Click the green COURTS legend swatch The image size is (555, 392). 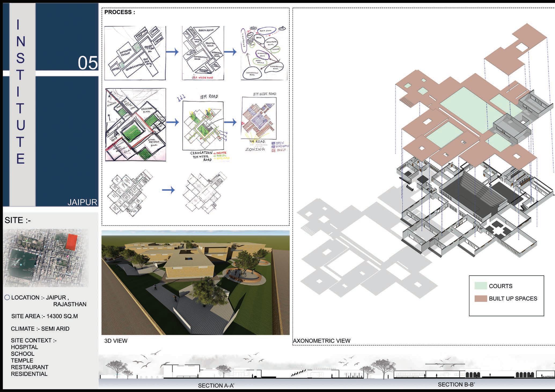click(x=480, y=286)
